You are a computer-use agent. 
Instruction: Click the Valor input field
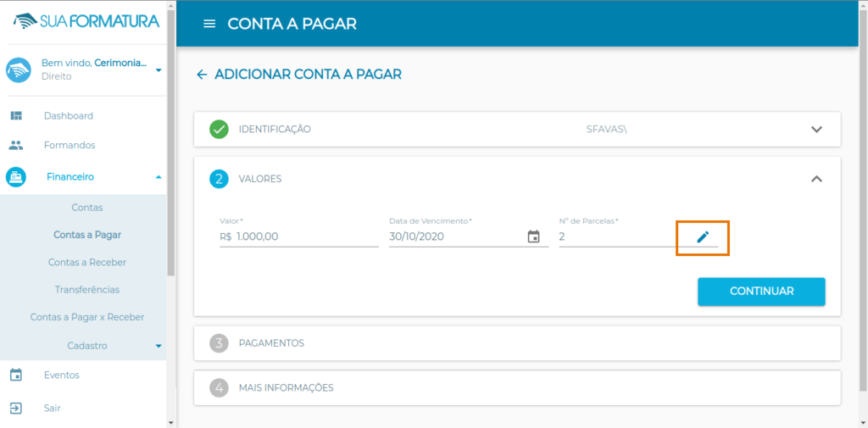tap(305, 237)
